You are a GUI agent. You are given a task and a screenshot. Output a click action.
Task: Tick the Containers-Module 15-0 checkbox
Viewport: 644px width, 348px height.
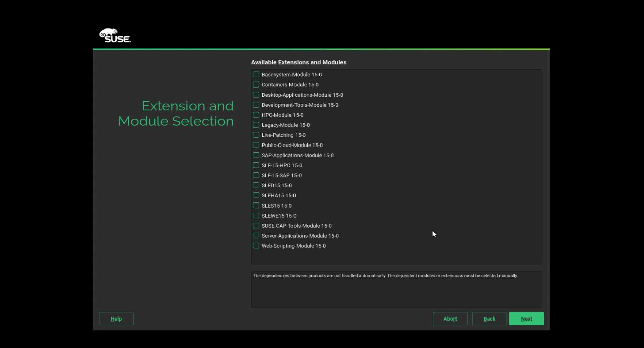(x=256, y=85)
